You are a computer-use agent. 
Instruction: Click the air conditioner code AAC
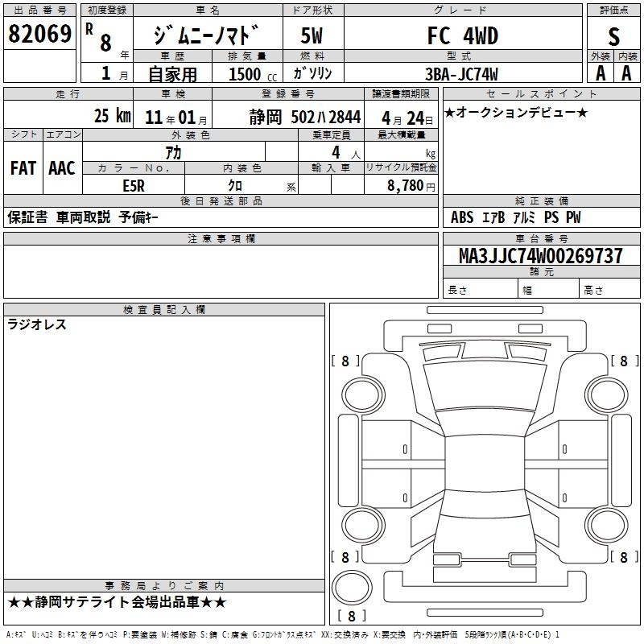click(62, 167)
